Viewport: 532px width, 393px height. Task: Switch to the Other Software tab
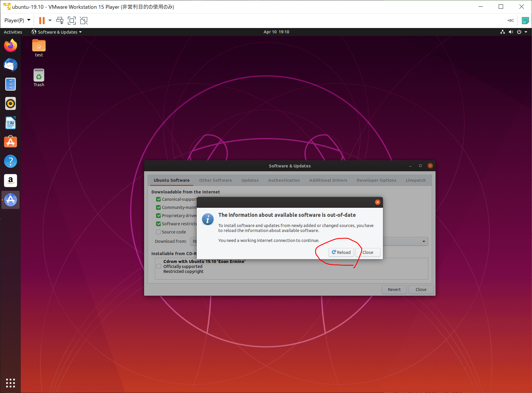[215, 180]
